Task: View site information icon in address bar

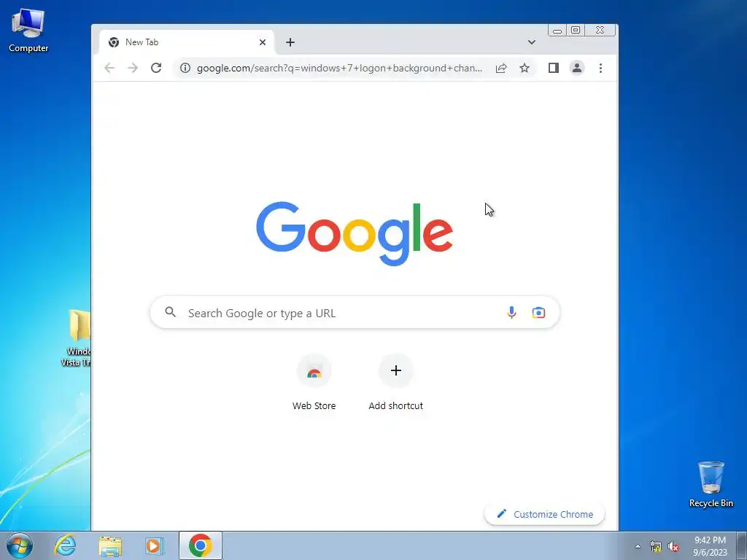Action: (185, 68)
